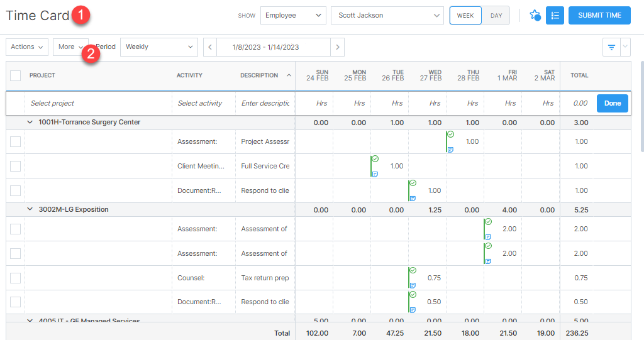644x340 pixels.
Task: Switch to the Day view
Action: [x=496, y=16]
